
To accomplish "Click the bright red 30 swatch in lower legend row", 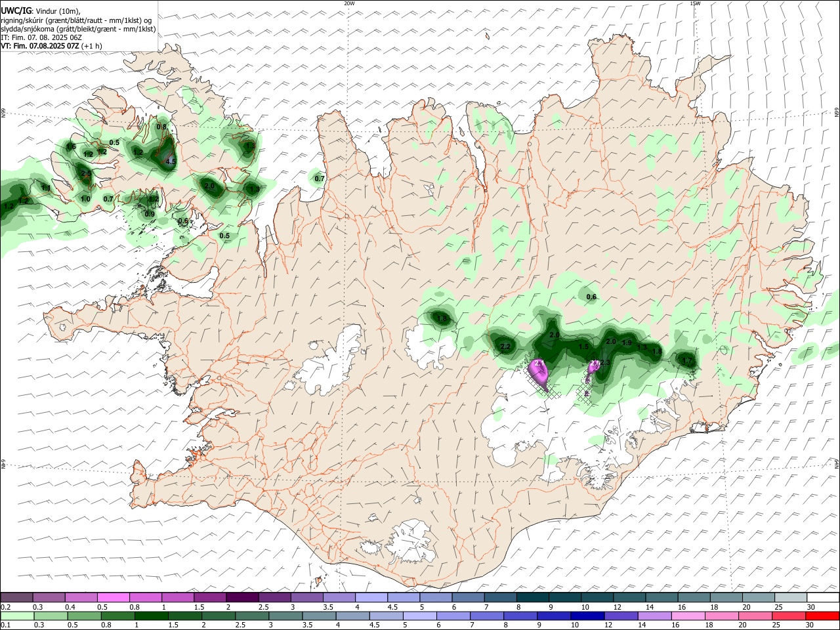I will 822,616.
